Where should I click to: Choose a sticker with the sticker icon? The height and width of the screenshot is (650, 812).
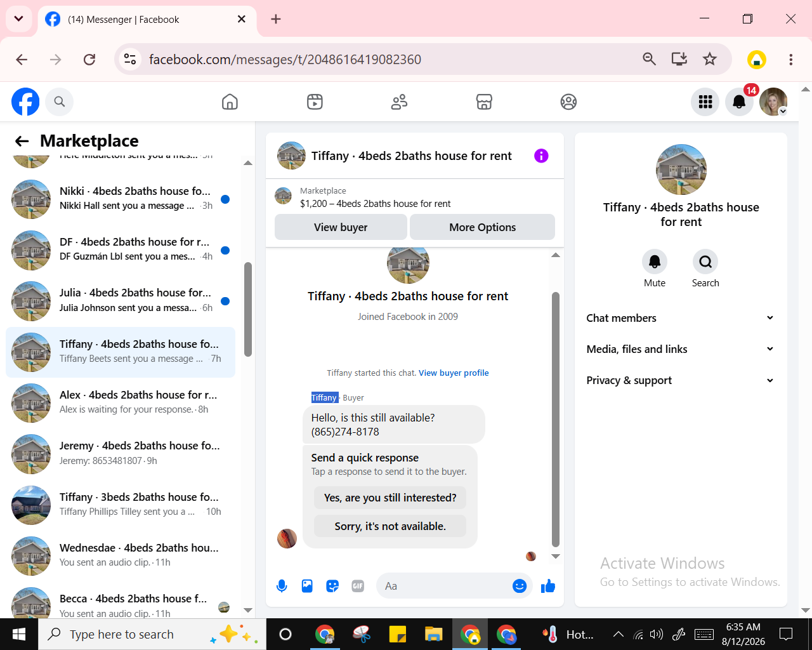coord(332,586)
